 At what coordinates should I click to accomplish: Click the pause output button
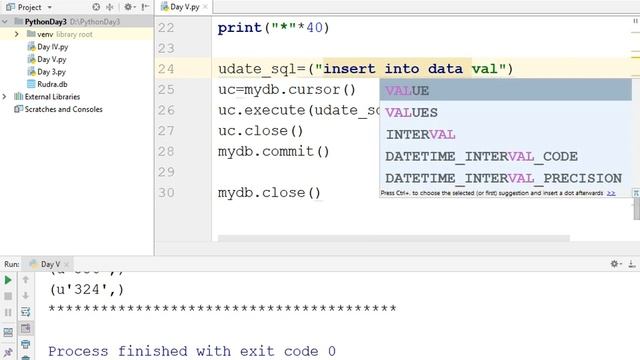click(x=8, y=313)
